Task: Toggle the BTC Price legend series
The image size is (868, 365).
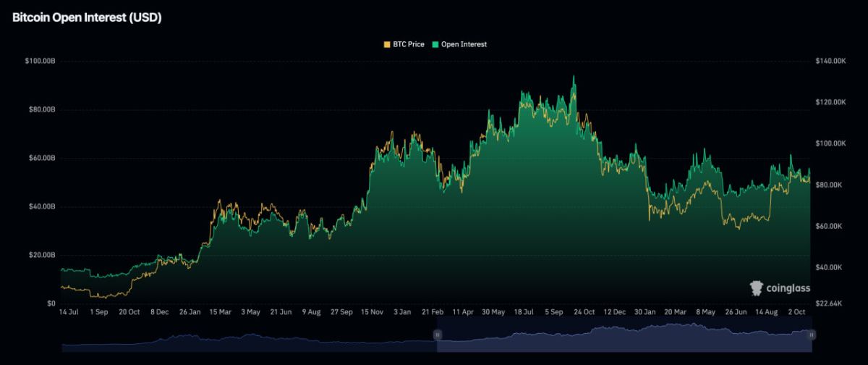Action: (x=403, y=44)
